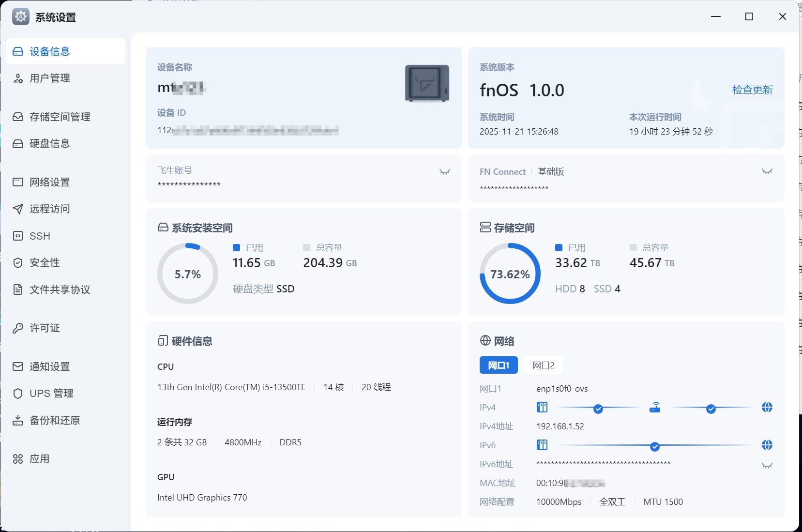
Task: Open 网络设置 in the sidebar
Action: (x=50, y=182)
